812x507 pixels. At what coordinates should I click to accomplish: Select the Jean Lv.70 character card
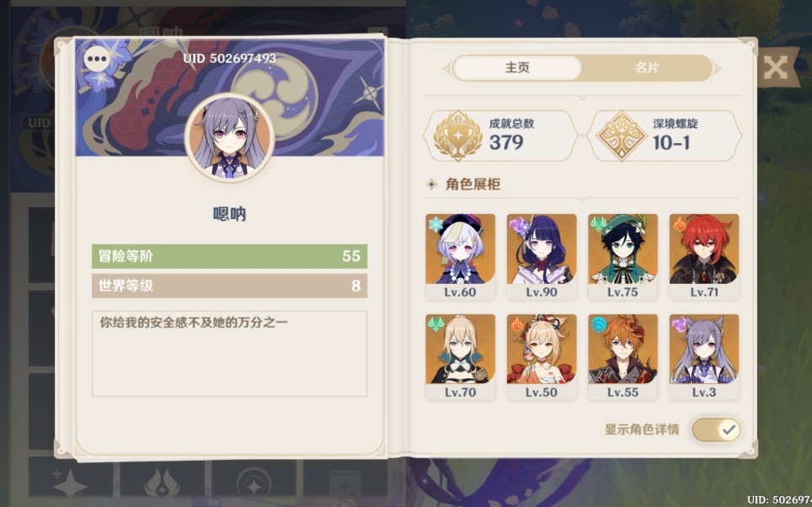pos(461,357)
